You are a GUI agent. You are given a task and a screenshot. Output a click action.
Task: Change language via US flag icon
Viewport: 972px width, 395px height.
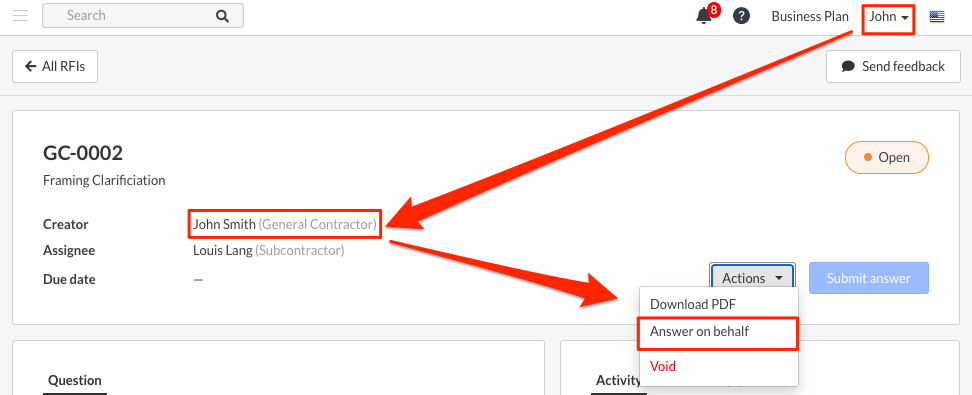(937, 17)
